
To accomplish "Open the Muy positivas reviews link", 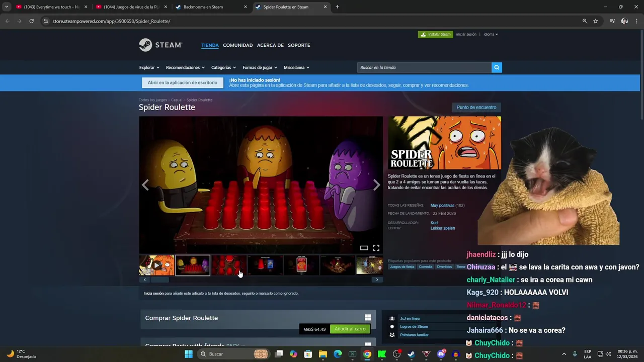I will (x=442, y=205).
